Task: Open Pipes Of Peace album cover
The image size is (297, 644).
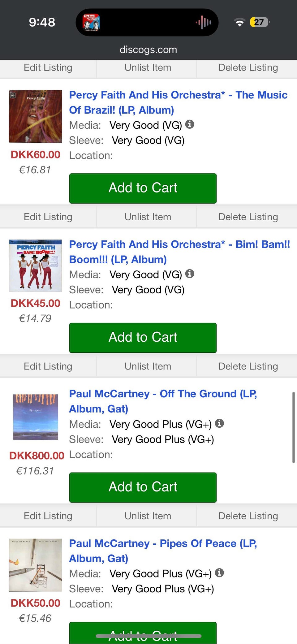Action: (x=36, y=565)
